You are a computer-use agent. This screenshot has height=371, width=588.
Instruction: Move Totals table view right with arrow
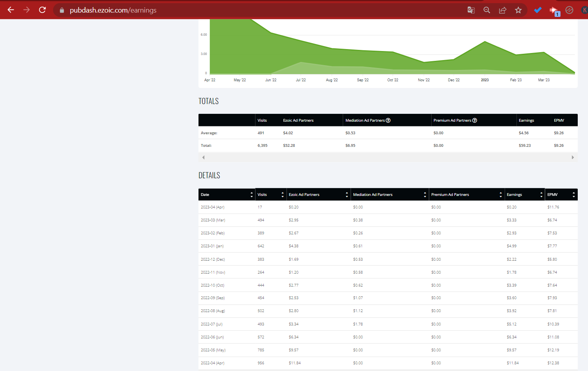click(x=573, y=157)
